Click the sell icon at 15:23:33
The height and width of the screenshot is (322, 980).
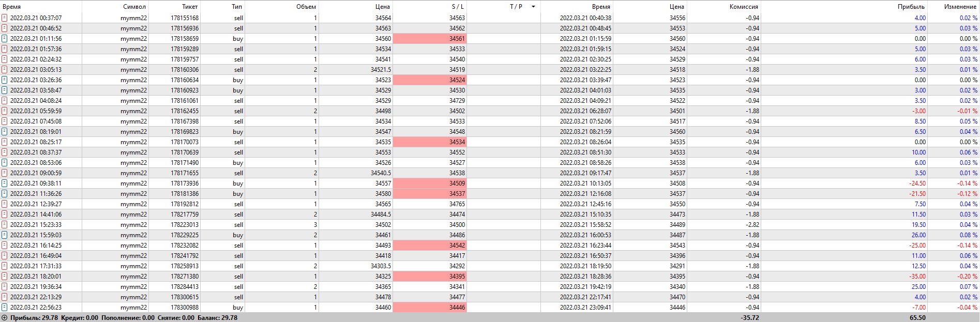[5, 224]
